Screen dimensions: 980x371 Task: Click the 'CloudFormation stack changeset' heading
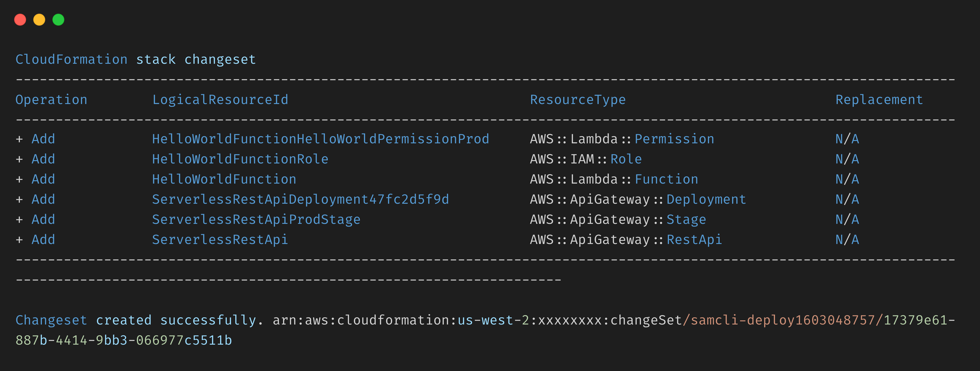(x=135, y=59)
